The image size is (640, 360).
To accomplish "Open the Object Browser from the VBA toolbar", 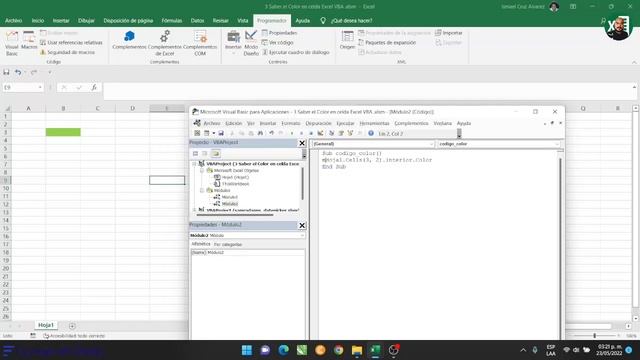I will [x=350, y=133].
